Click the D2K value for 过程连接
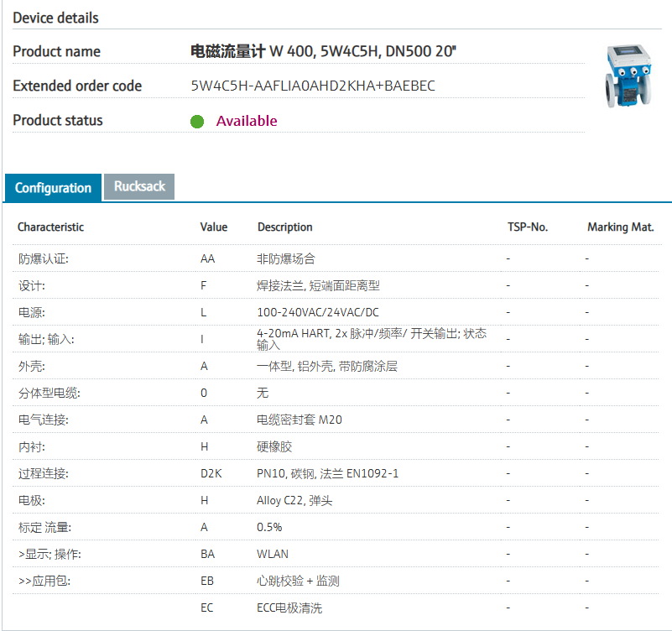This screenshot has width=672, height=631. (x=211, y=474)
